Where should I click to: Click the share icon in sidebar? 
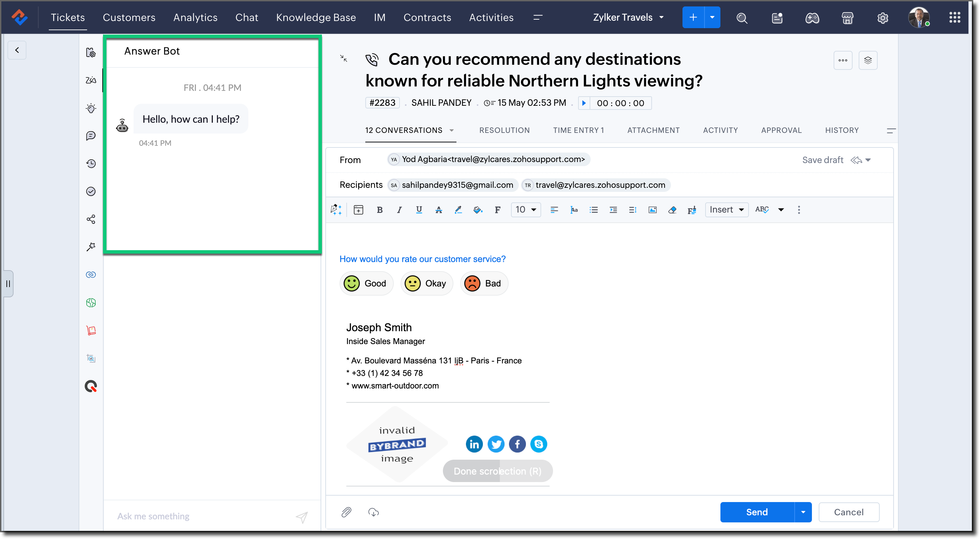(91, 219)
